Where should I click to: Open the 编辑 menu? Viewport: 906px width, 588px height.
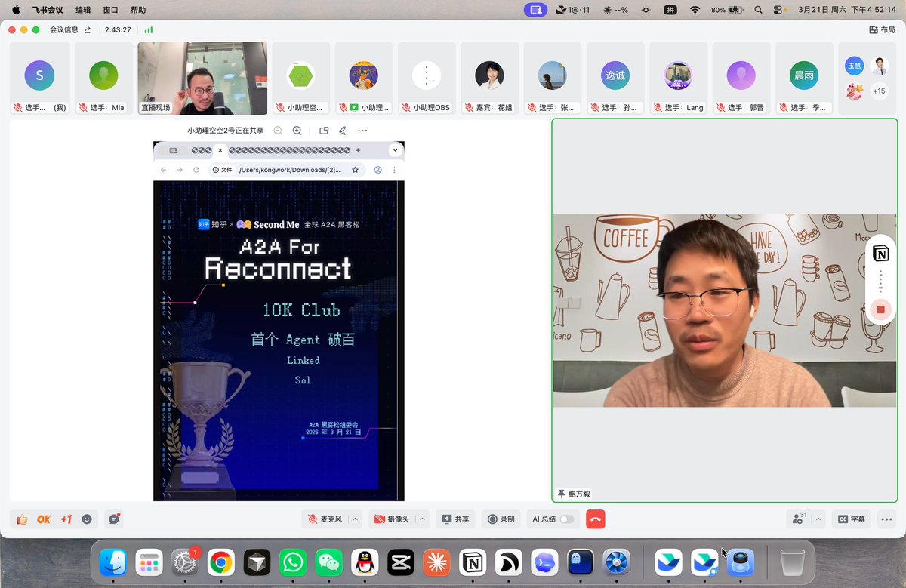tap(83, 10)
